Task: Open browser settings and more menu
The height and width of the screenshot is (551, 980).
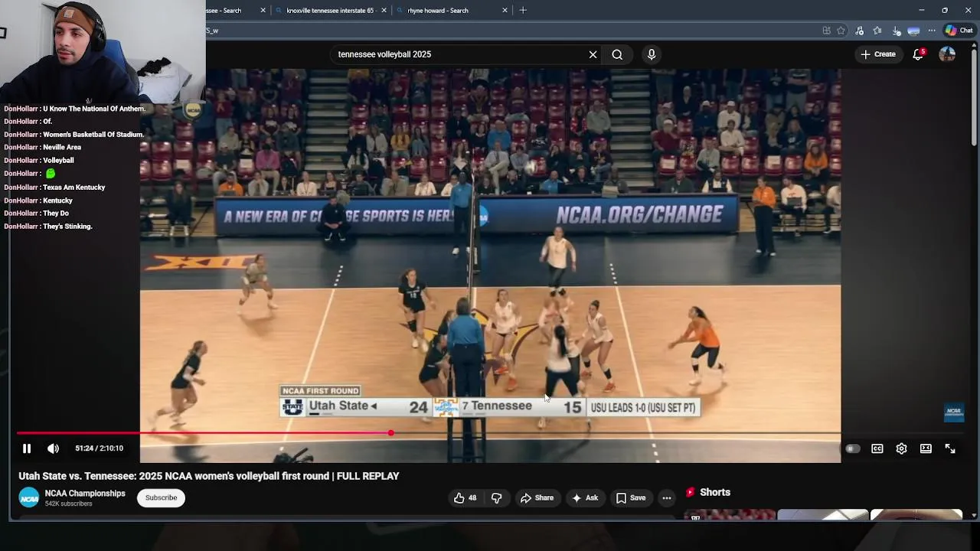Action: pyautogui.click(x=932, y=31)
